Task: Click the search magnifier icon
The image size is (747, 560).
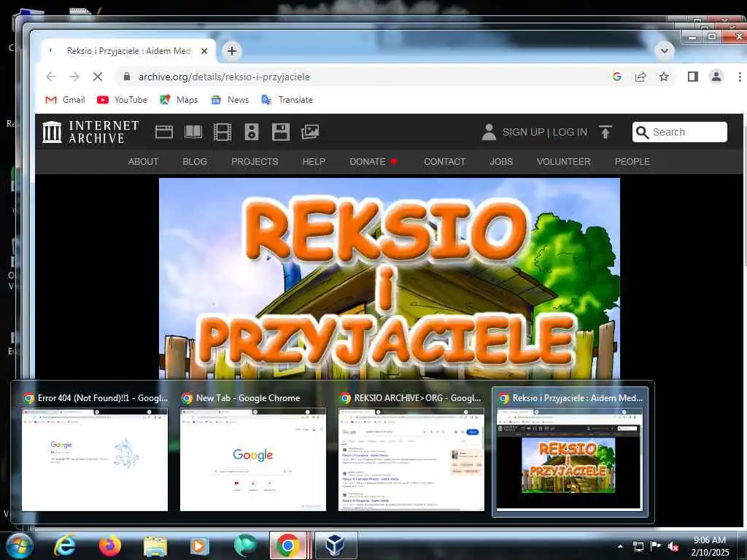Action: [x=642, y=133]
